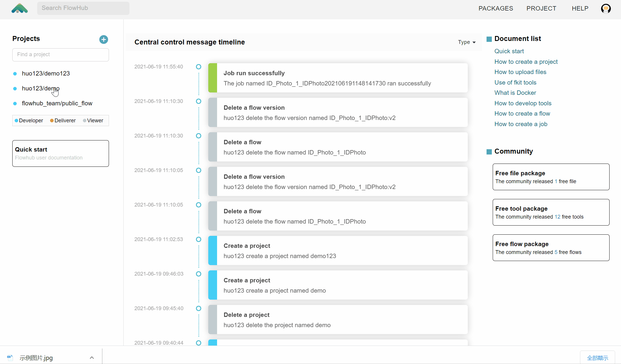Click the 全部顯示 show-all button
The height and width of the screenshot is (364, 621).
598,358
